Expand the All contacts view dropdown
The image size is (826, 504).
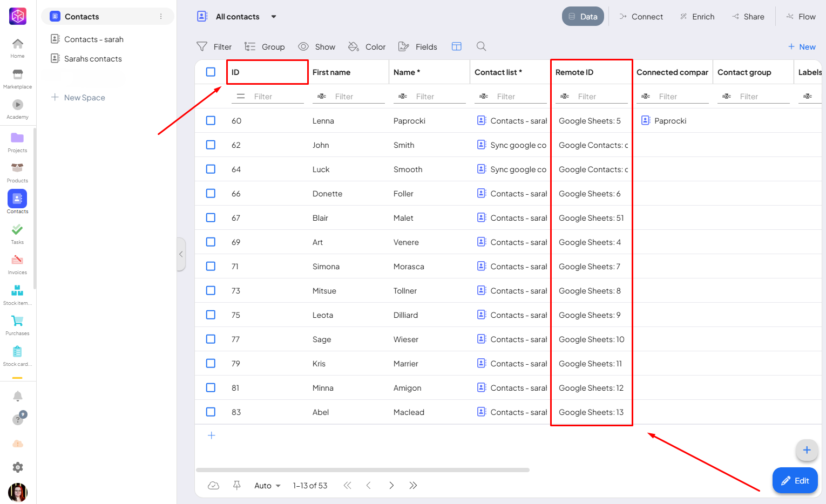(274, 17)
